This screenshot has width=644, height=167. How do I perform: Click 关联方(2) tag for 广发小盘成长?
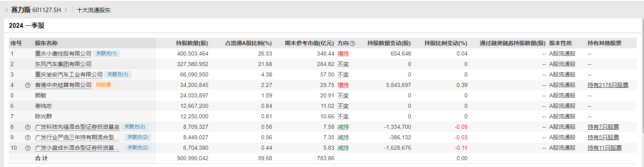pos(138,148)
